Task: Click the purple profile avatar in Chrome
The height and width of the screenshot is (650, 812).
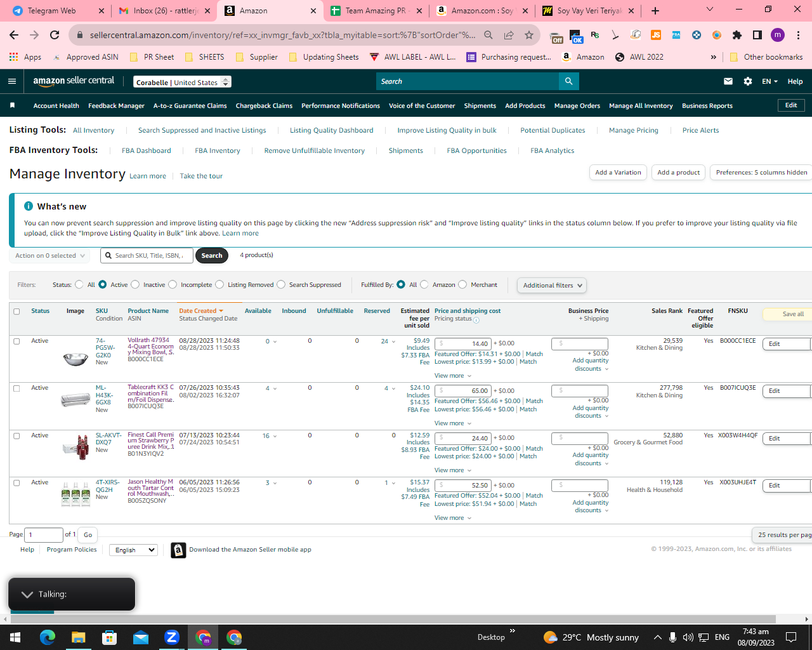Action: click(778, 35)
